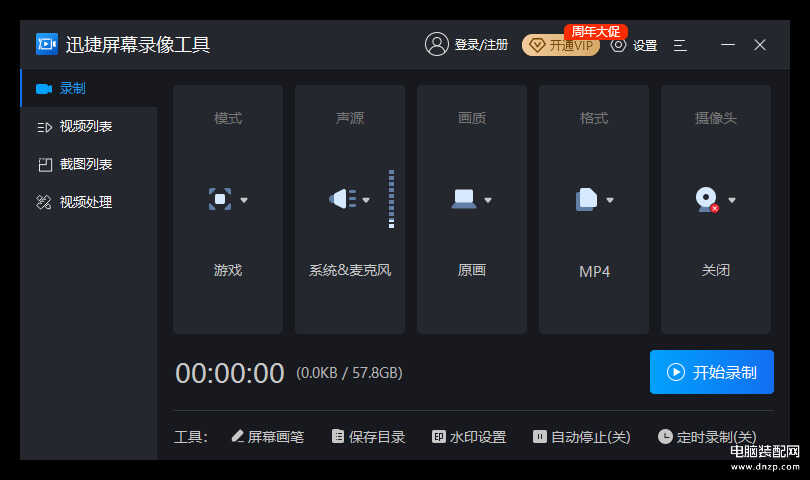Close the recorder window
The width and height of the screenshot is (810, 480).
point(759,45)
